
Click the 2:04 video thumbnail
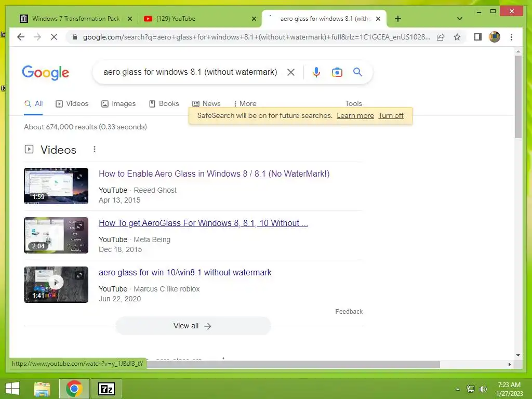tap(56, 235)
